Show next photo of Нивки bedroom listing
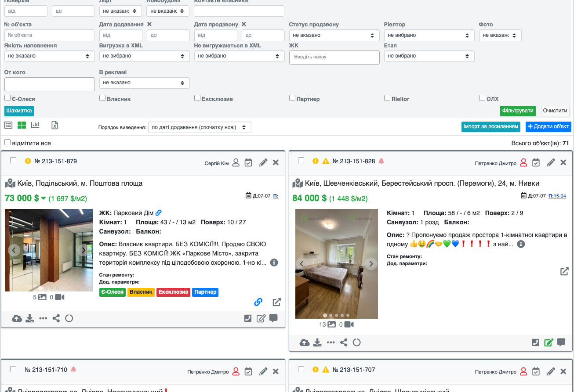The image size is (574, 392). [371, 263]
